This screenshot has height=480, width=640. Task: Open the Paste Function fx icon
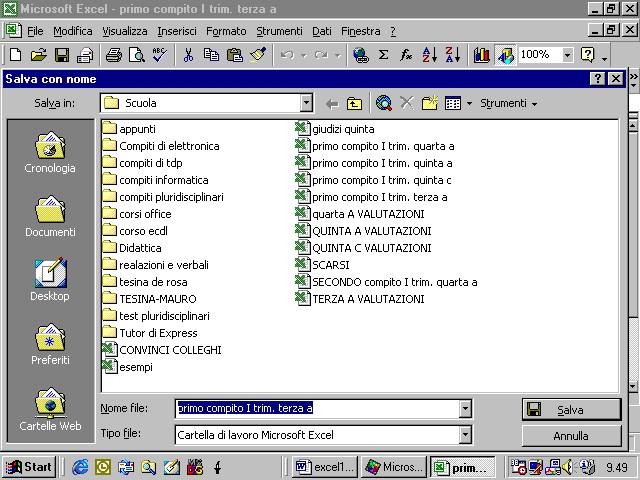(x=406, y=54)
